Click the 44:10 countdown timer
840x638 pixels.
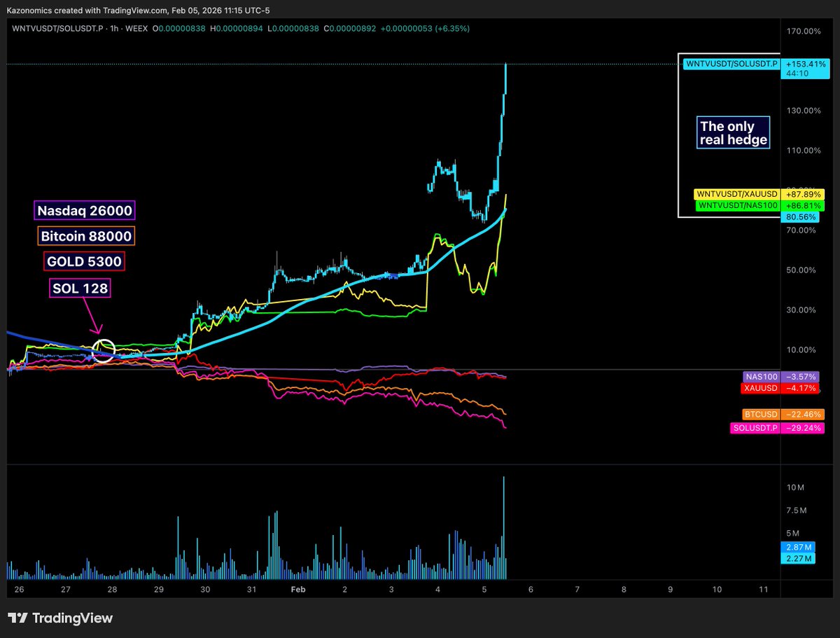(x=797, y=74)
